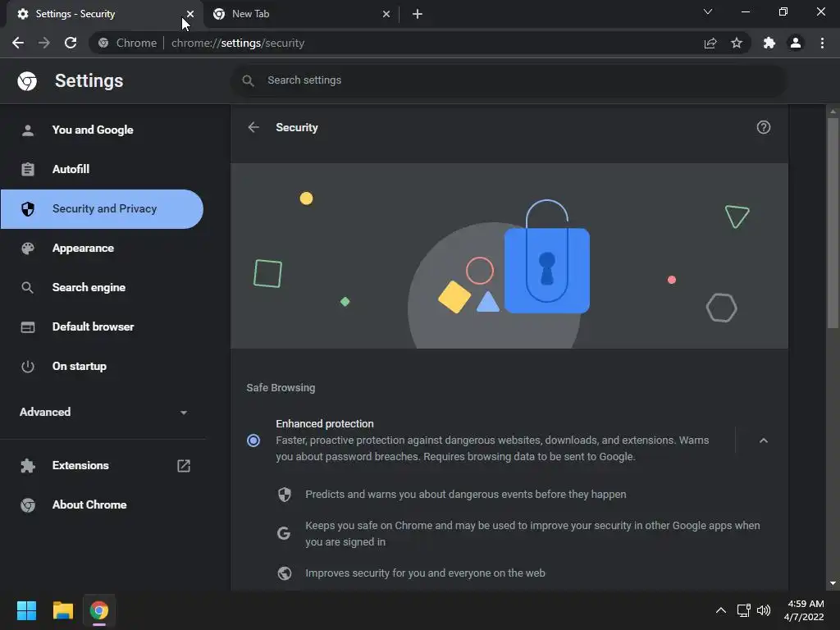Open Security help question mark icon
Image resolution: width=840 pixels, height=630 pixels.
764,127
